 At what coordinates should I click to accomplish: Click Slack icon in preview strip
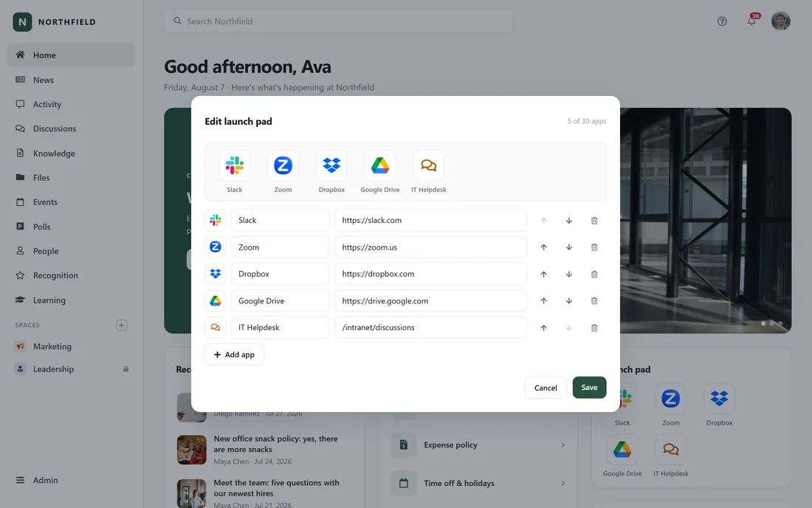point(235,165)
